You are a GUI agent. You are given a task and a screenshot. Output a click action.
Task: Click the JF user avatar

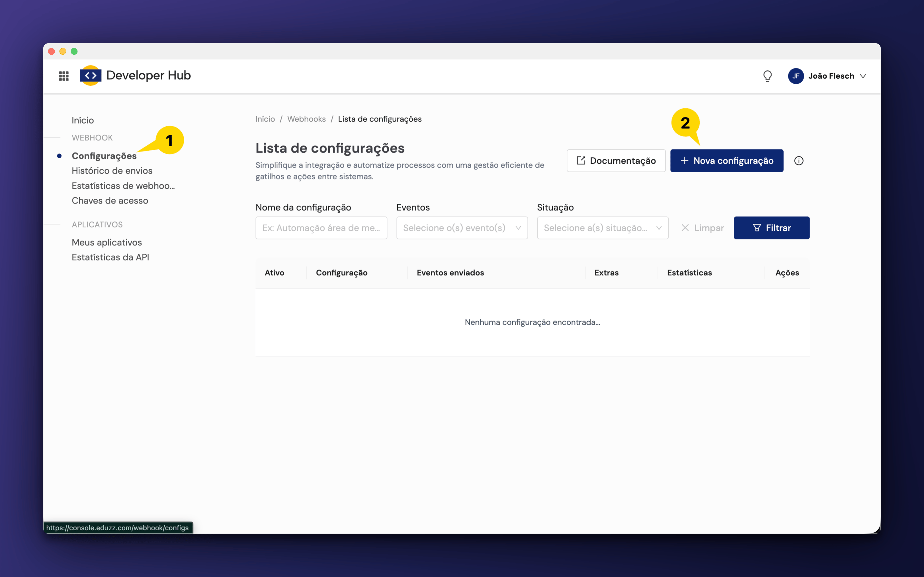tap(796, 76)
